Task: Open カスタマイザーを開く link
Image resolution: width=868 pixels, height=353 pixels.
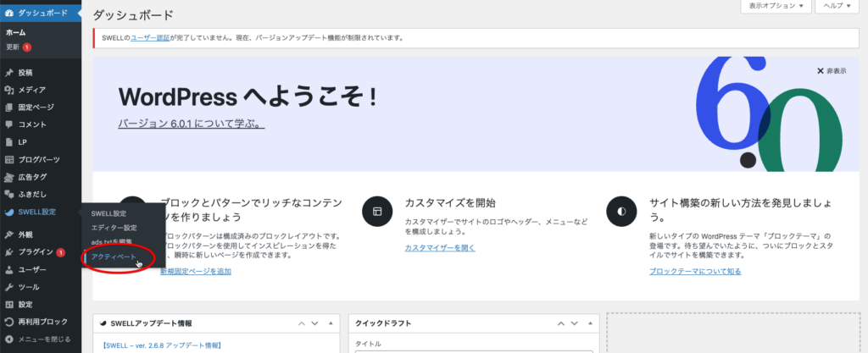Action: pos(440,248)
